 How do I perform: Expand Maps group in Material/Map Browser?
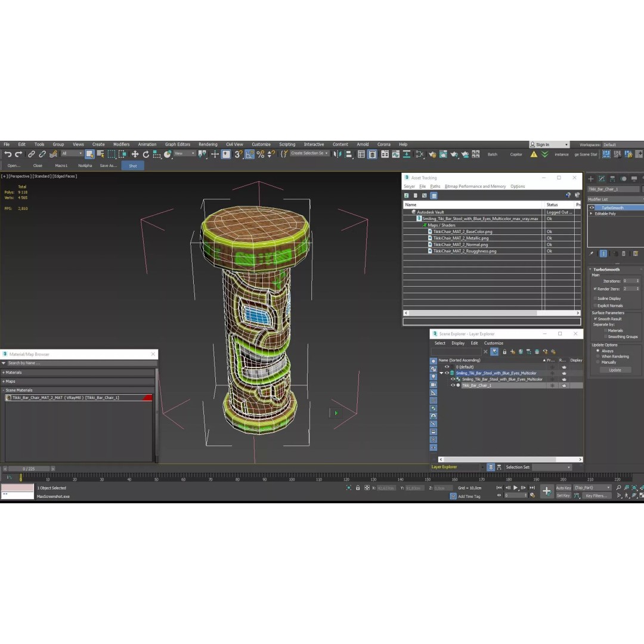pyautogui.click(x=4, y=382)
